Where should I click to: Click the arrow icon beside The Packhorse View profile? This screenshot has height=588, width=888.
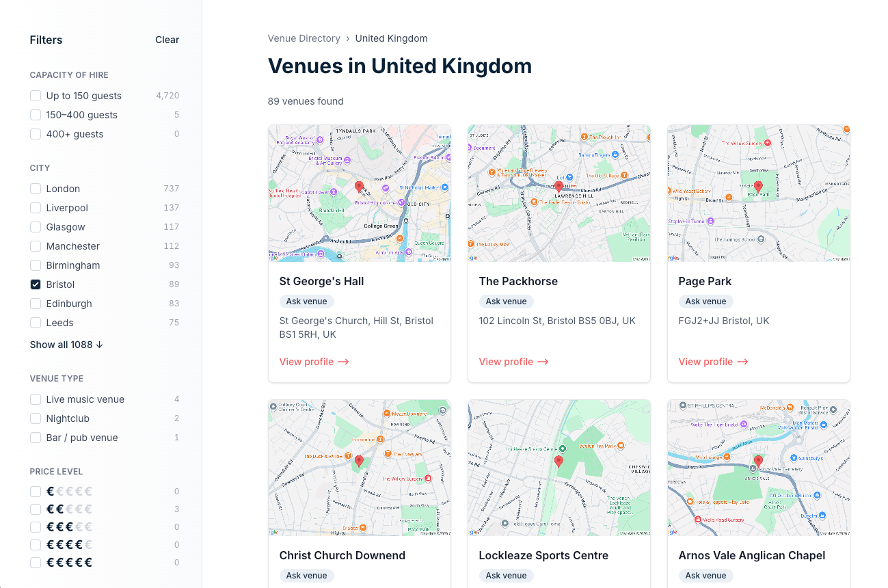click(543, 362)
